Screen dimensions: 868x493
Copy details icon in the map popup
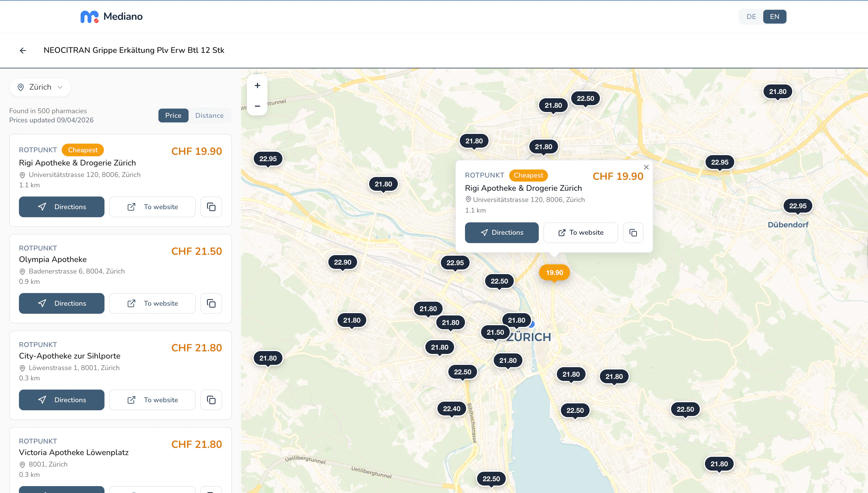(x=633, y=233)
